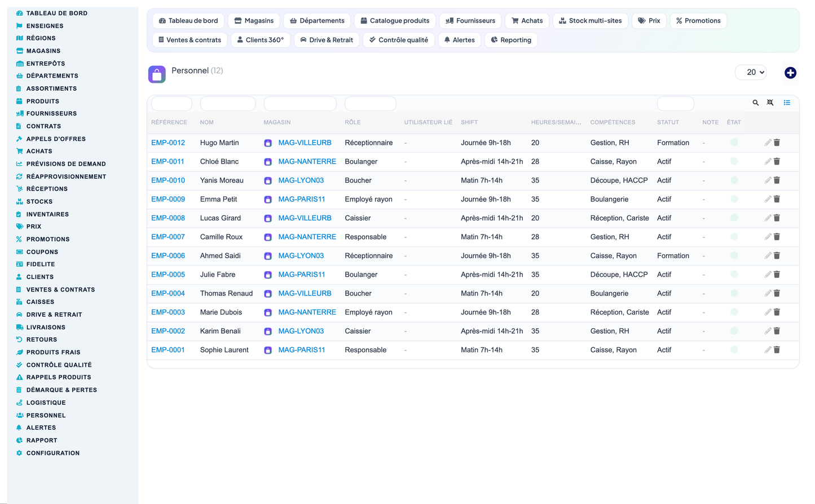The width and height of the screenshot is (815, 504).
Task: Click the purple Personnel bag icon
Action: pos(157,74)
